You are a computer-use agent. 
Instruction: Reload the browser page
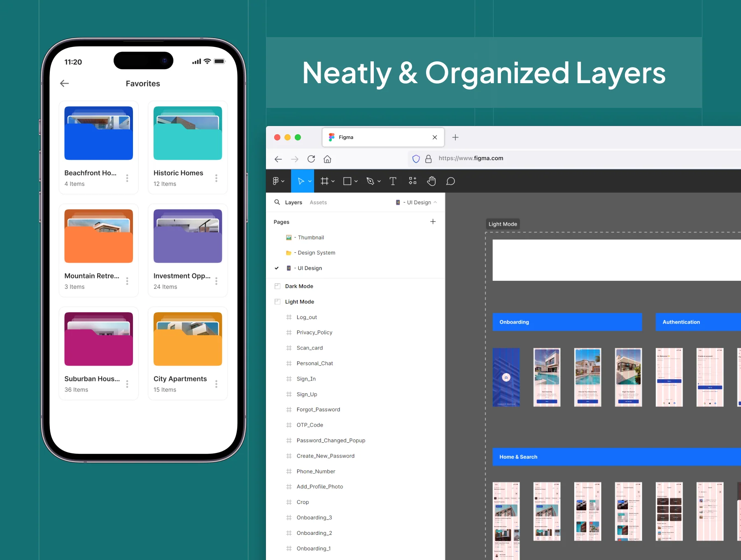[x=311, y=159]
